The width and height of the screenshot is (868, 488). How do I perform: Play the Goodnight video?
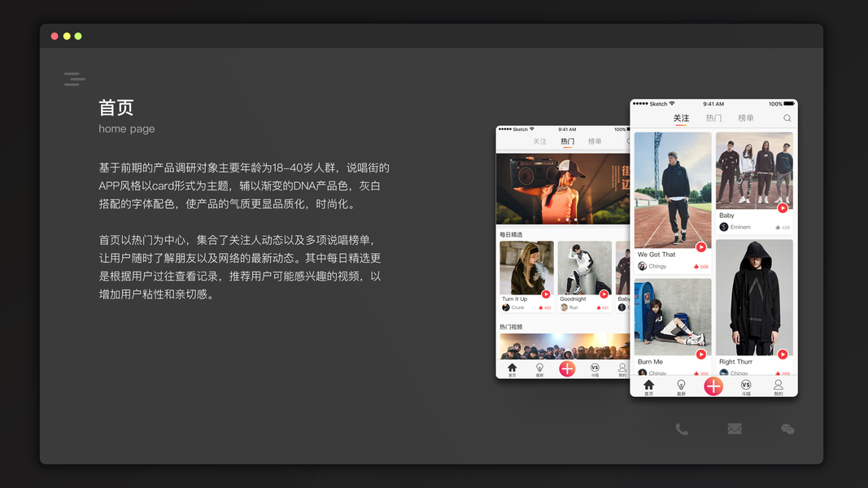604,294
